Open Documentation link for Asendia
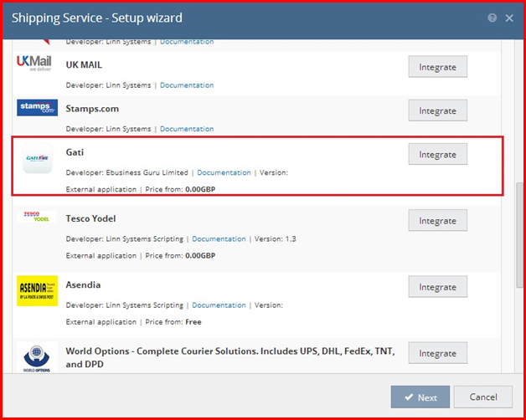This screenshot has width=526, height=420. (219, 305)
